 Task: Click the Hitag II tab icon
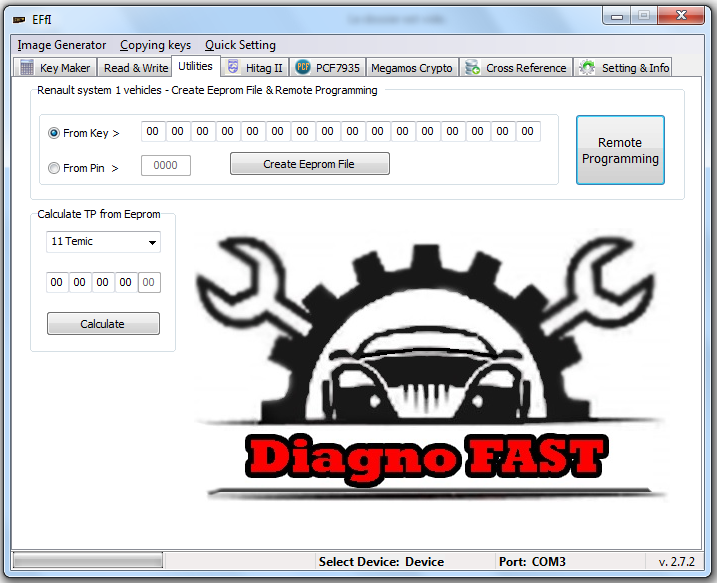pos(233,67)
